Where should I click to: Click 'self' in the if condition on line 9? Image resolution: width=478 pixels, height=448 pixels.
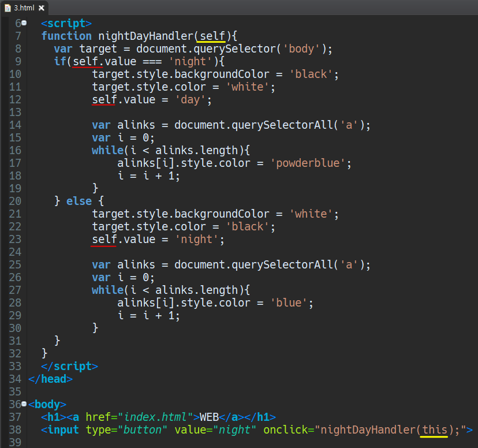tap(85, 61)
